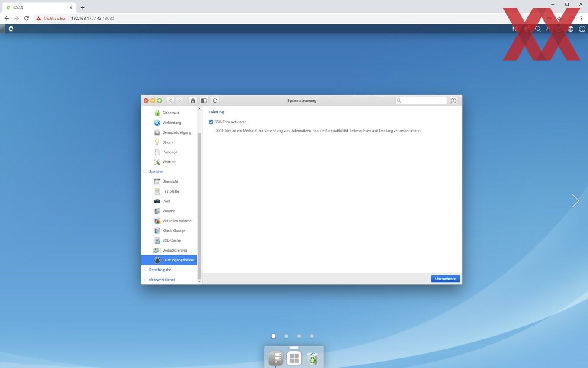The width and height of the screenshot is (588, 368).
Task: Open the Systemsteuerung dock icon
Action: tap(275, 358)
